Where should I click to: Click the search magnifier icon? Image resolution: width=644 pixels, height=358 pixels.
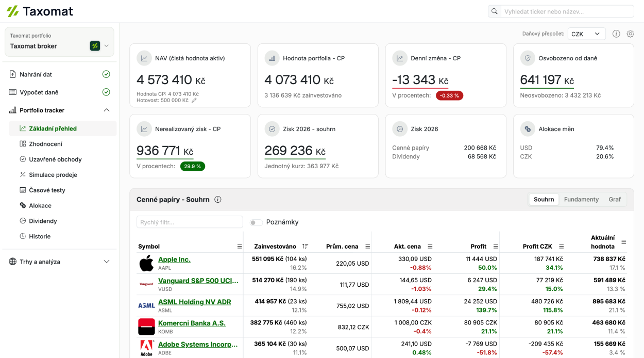pos(495,11)
